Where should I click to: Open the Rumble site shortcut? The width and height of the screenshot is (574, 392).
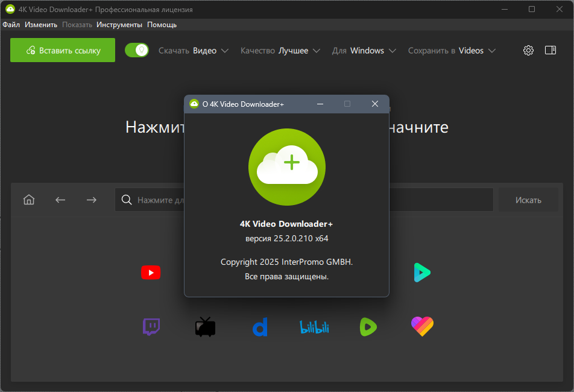click(x=368, y=327)
